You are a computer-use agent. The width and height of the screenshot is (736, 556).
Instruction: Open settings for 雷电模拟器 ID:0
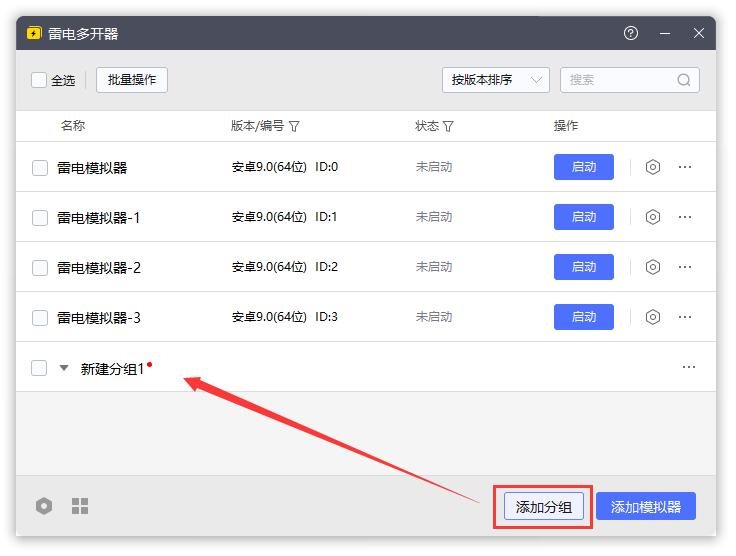(652, 167)
